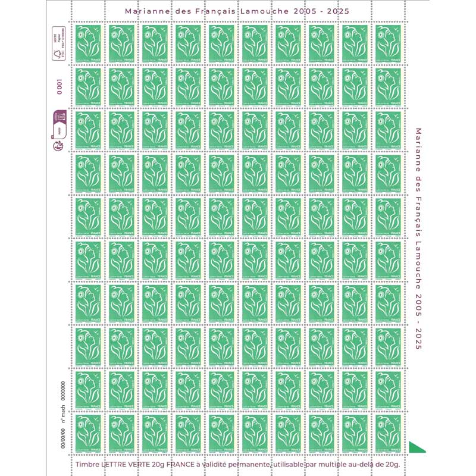The image size is (476, 476).
Task: Click the top Marianne des Français title
Action: pyautogui.click(x=237, y=11)
